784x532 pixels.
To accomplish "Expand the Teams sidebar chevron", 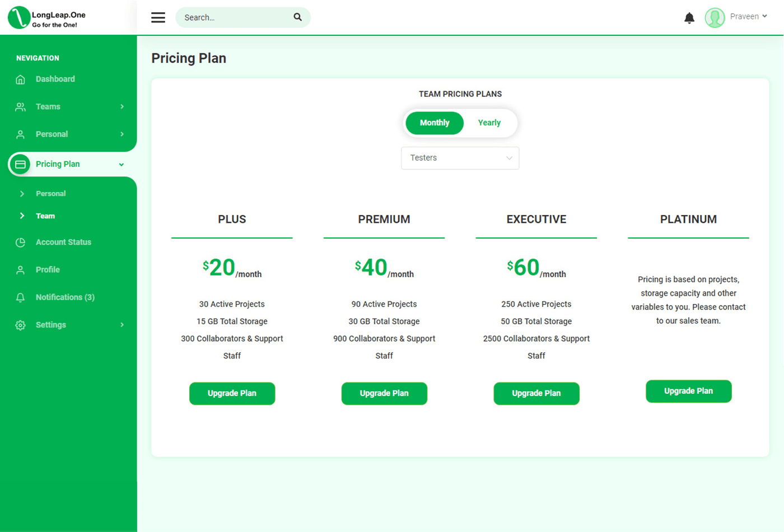I will point(122,106).
